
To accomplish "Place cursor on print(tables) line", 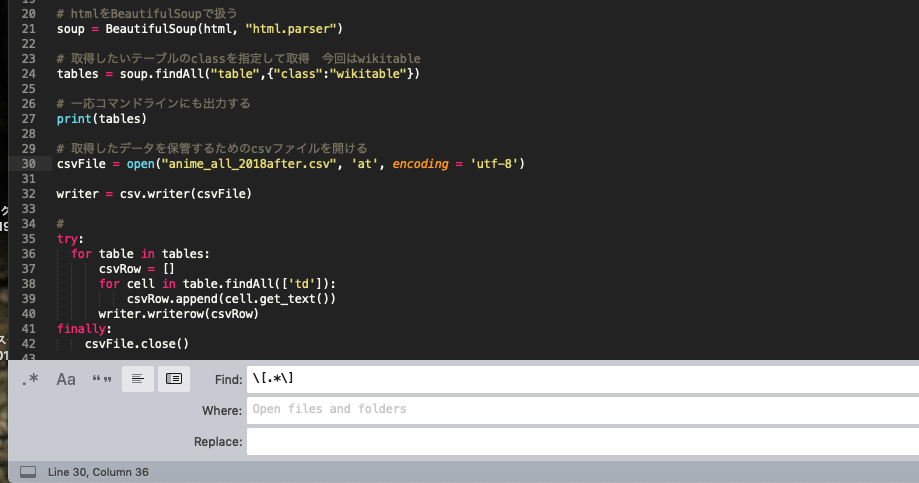I will 101,119.
